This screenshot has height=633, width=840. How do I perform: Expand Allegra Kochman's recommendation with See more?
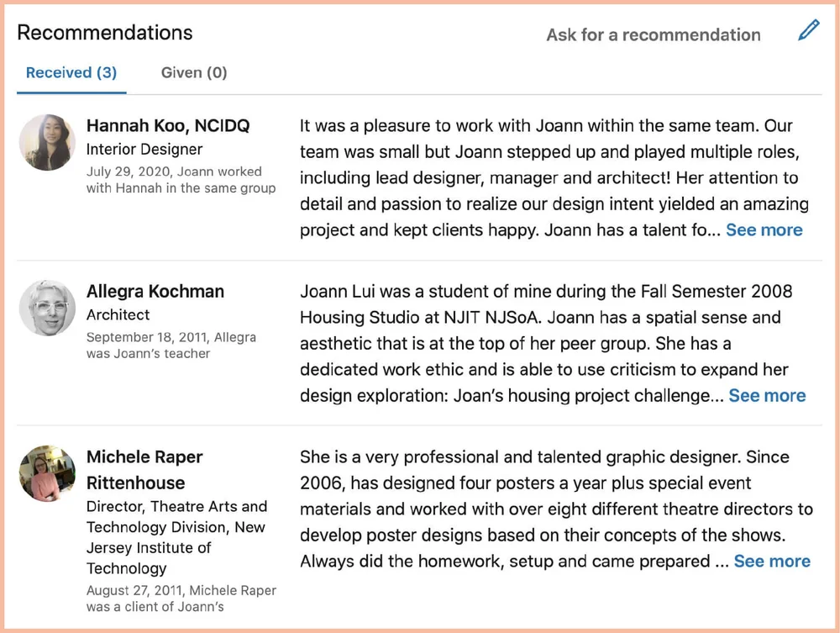767,396
